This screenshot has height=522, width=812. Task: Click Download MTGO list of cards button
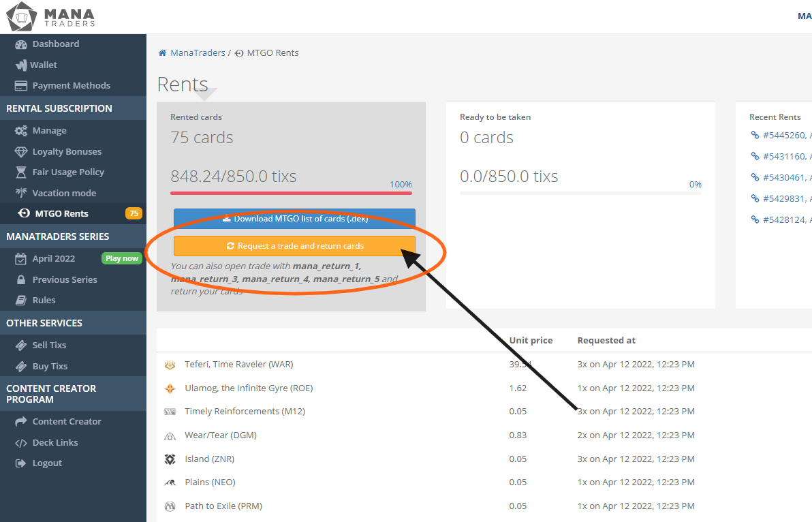(294, 219)
